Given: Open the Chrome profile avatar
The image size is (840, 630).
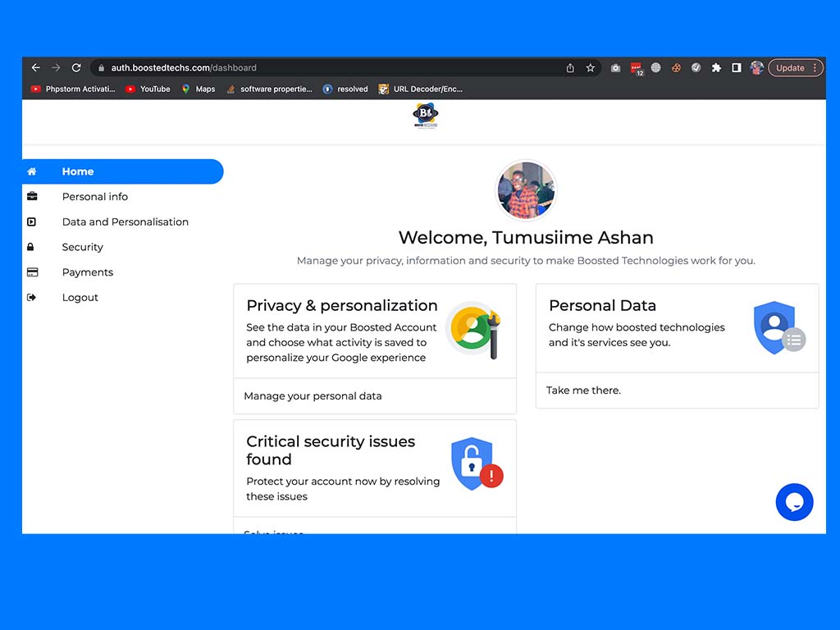Looking at the screenshot, I should coord(756,68).
